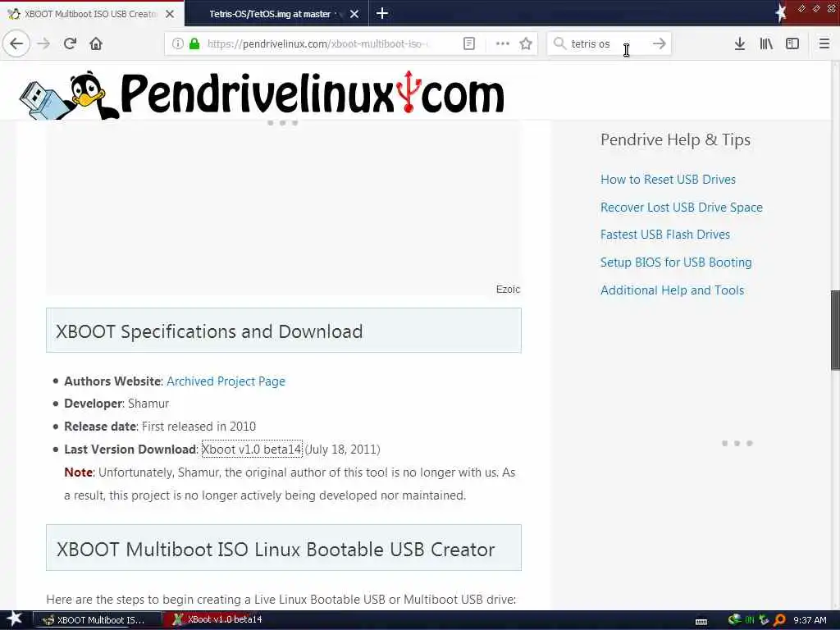Click XBOOT Specifications and Download heading

[209, 331]
